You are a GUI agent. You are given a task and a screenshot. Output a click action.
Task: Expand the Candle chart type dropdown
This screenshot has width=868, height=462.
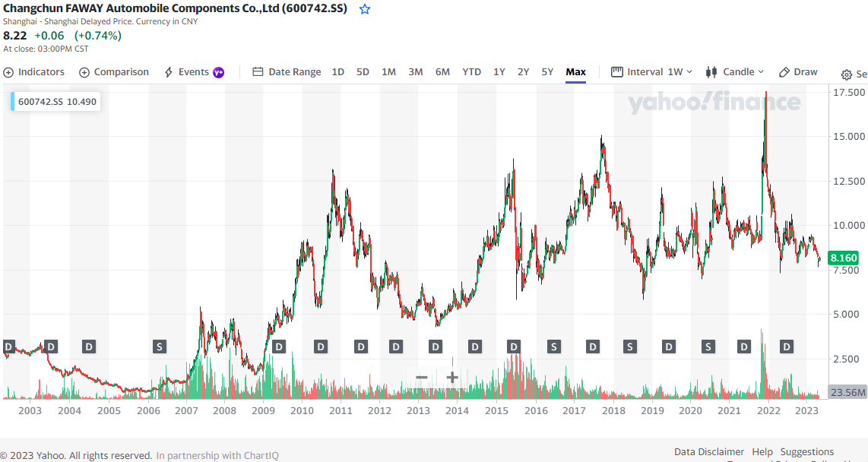(735, 72)
